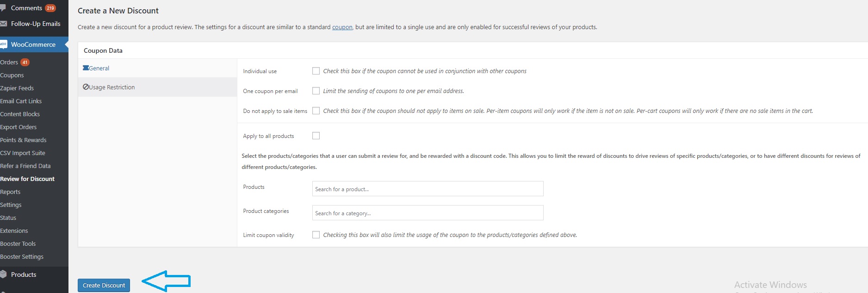Enable the Limit coupon validity checkbox
The image size is (868, 293).
pos(316,235)
